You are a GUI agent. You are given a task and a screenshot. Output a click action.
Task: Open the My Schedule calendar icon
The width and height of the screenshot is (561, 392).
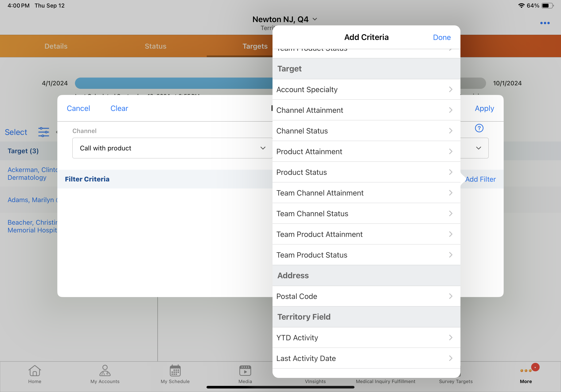coord(175,371)
